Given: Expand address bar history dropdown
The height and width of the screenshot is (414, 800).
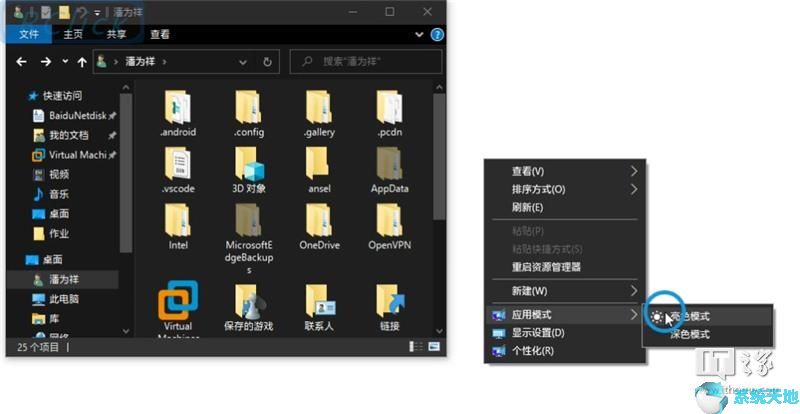Looking at the screenshot, I should pos(243,62).
